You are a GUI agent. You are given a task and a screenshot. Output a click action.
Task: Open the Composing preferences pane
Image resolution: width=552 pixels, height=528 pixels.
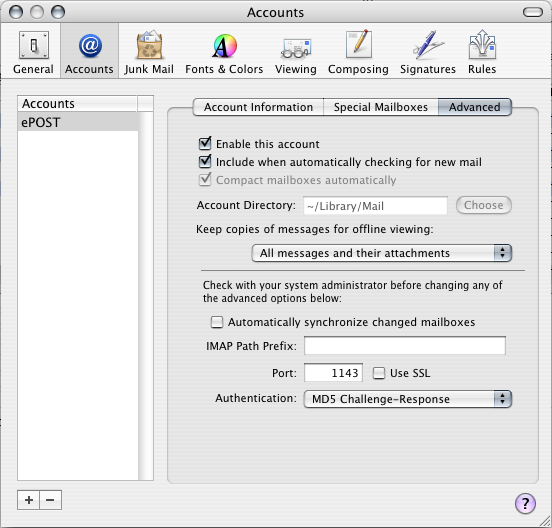coord(358,52)
